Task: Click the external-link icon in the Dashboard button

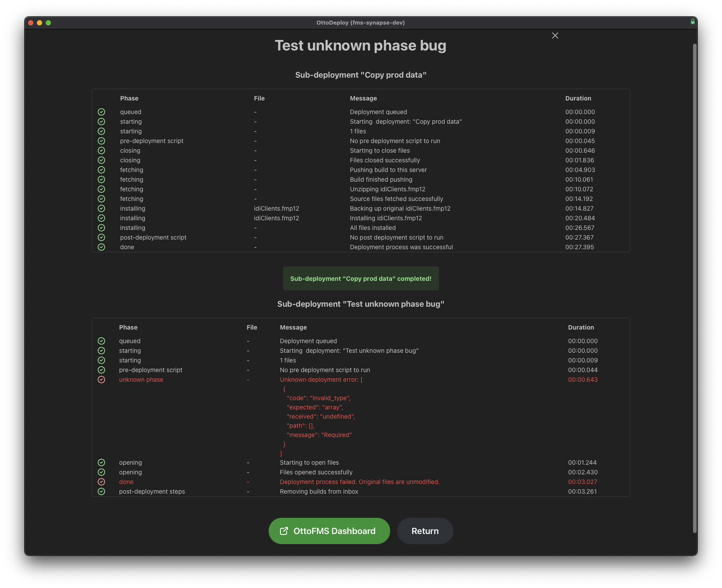Action: [284, 531]
